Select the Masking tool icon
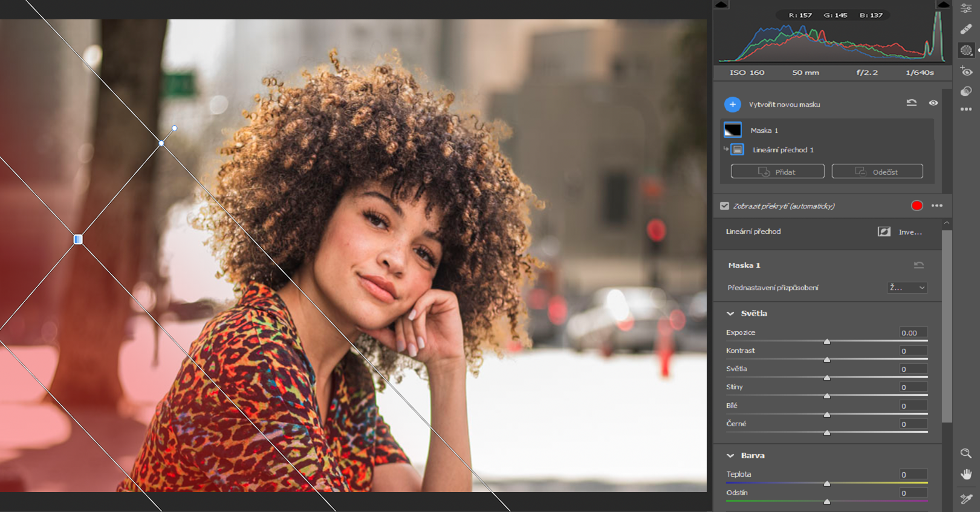The image size is (980, 512). [966, 50]
